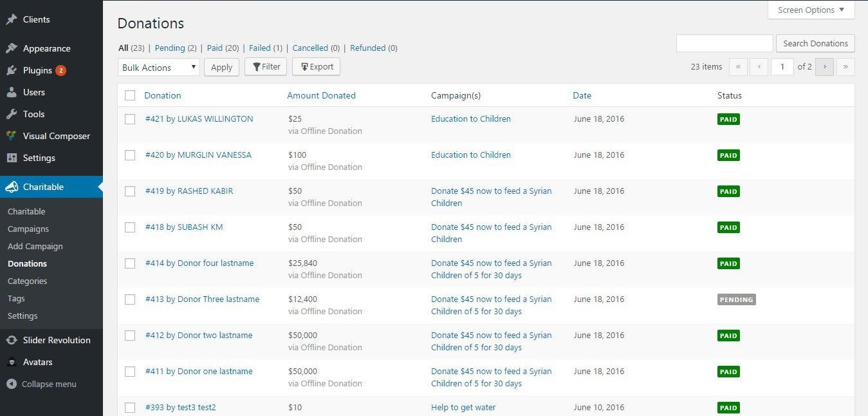Click the Collapse menu arrow icon
Screen dimensions: 868x416
click(x=12, y=384)
